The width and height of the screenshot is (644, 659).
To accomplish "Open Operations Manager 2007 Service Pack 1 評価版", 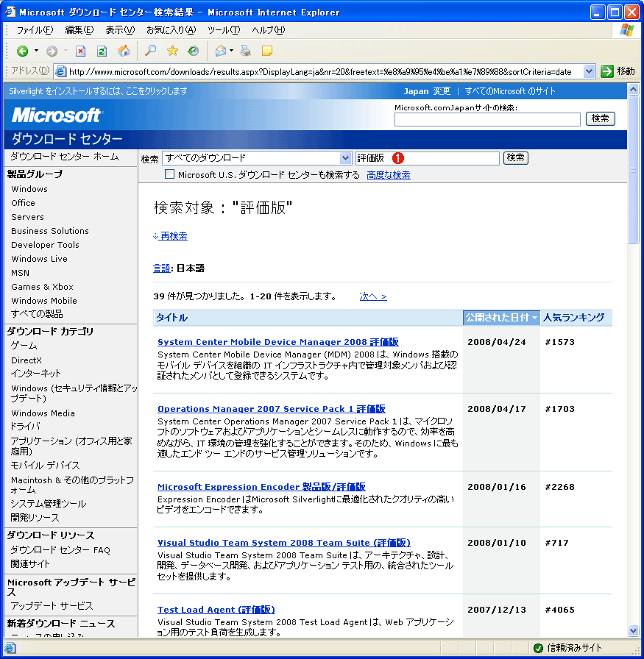I will [x=272, y=408].
